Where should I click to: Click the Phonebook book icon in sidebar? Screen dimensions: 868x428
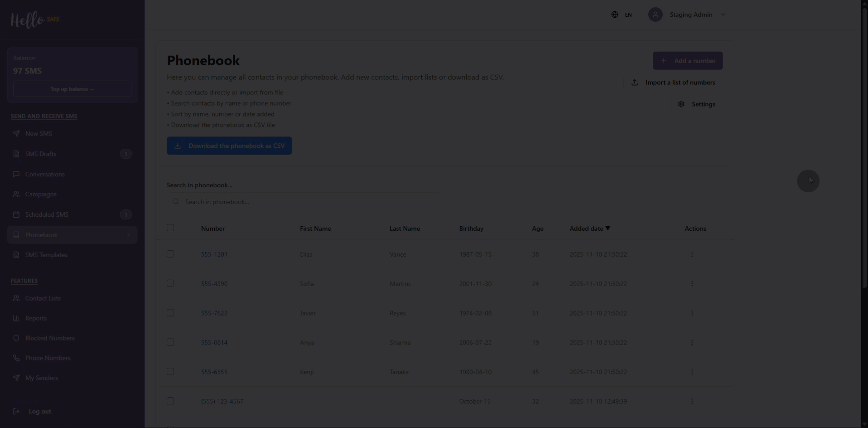point(16,235)
